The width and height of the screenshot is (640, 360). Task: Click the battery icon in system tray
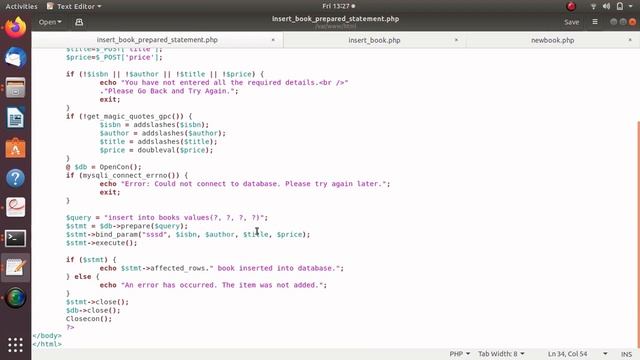[620, 6]
